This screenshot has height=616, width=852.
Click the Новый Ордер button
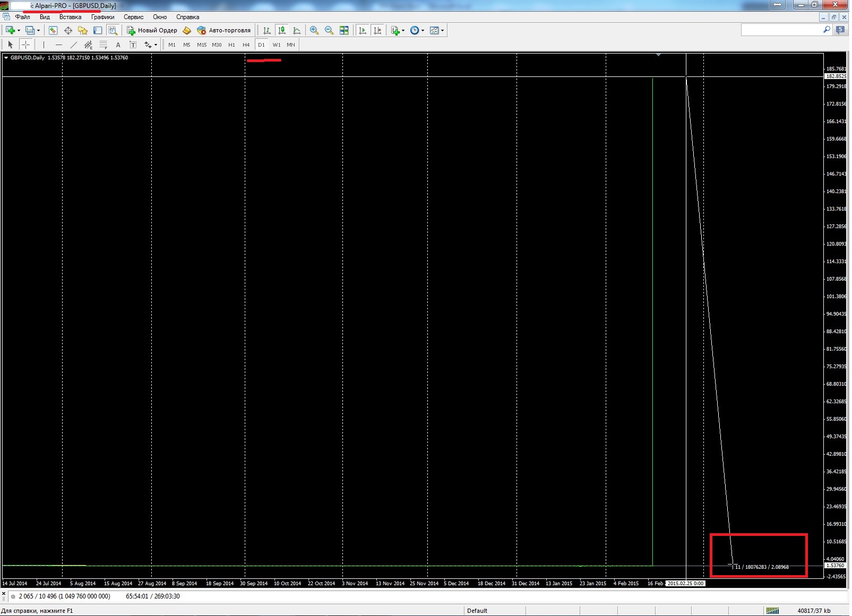152,30
